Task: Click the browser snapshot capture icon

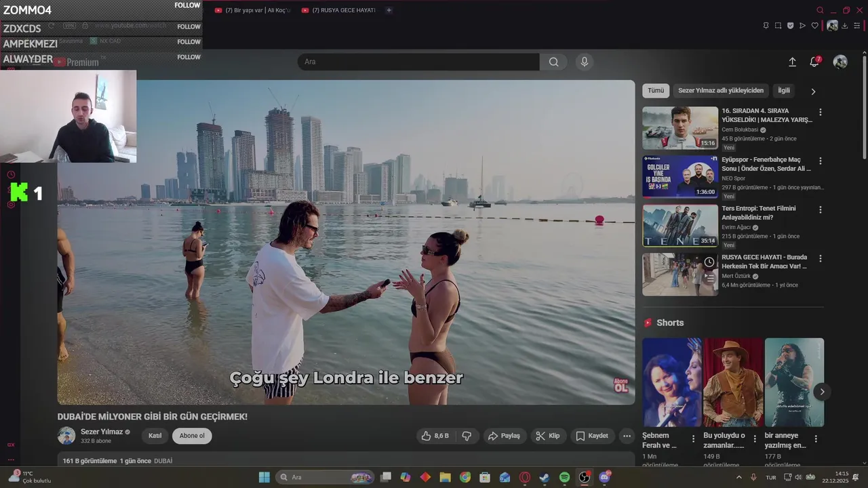Action: 778,26
